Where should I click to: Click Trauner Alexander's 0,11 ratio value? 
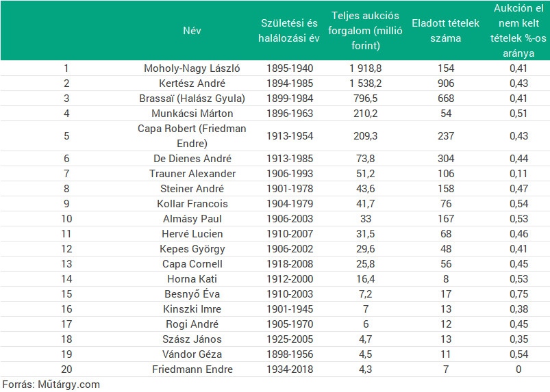pos(518,173)
